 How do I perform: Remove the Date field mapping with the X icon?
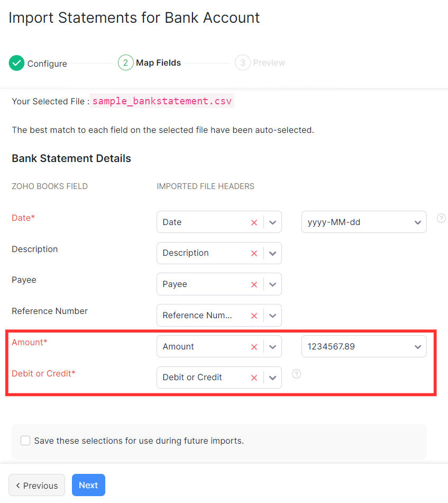pos(254,222)
